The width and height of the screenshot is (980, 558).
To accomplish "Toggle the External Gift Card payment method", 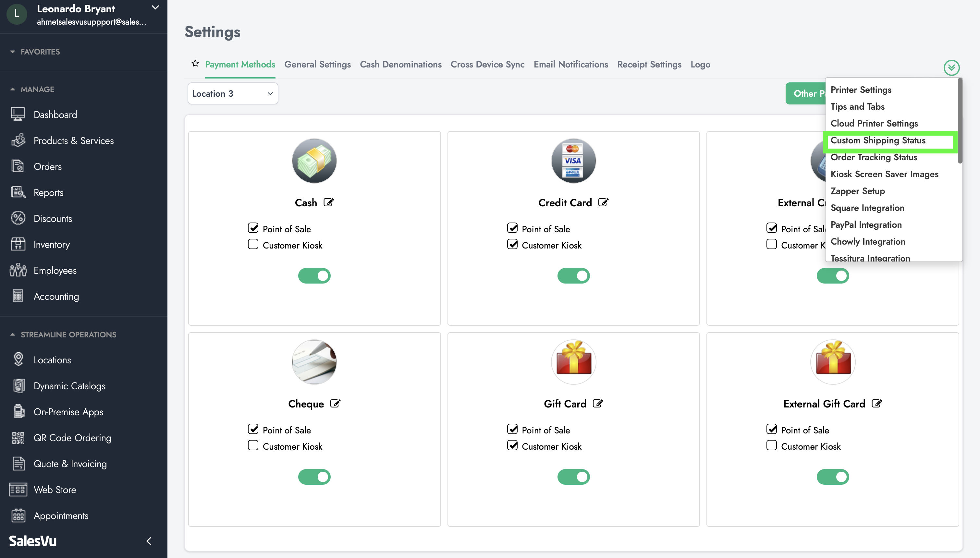I will tap(833, 477).
